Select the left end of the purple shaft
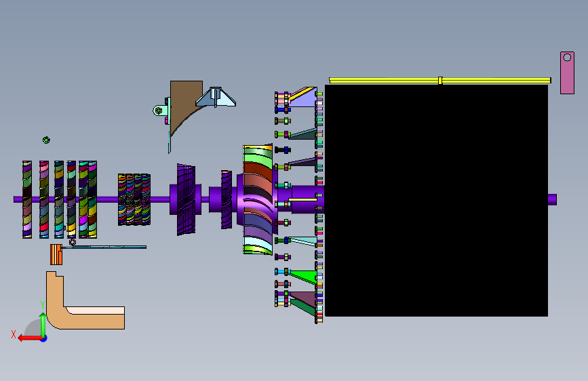 (x=18, y=199)
